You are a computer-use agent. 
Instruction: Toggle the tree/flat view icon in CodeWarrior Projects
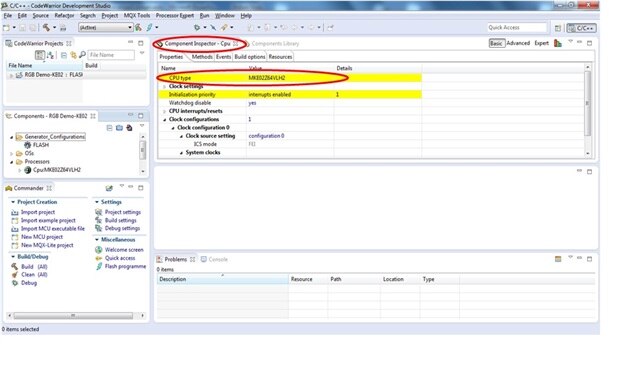point(39,55)
